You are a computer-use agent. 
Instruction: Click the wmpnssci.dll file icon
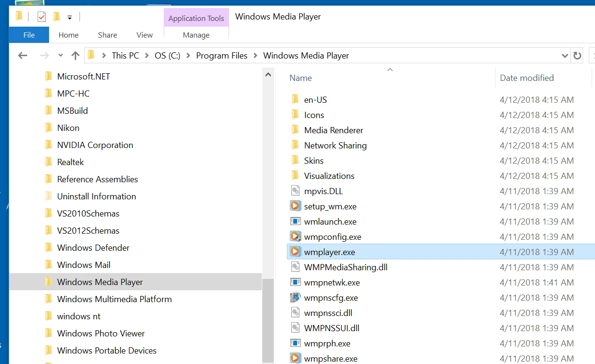296,313
